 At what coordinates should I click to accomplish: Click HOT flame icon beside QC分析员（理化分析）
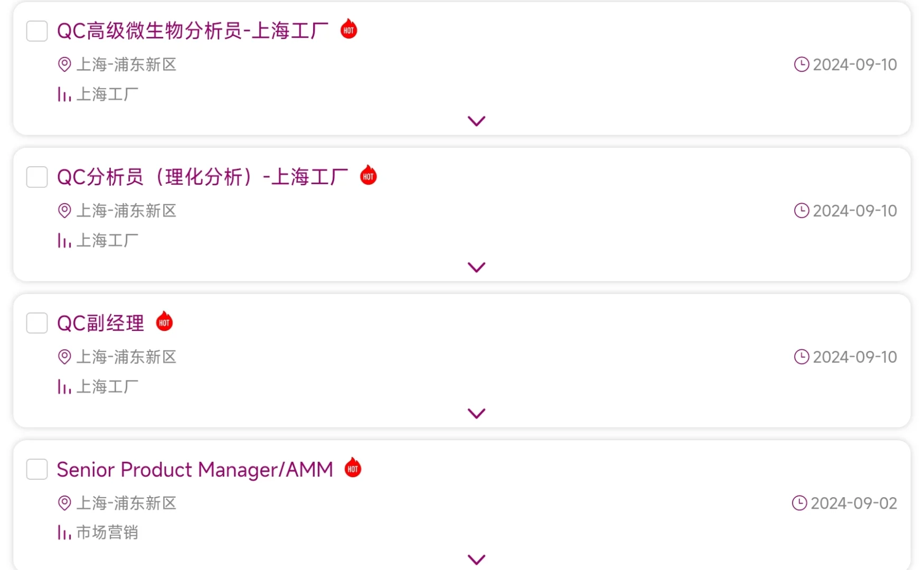[369, 175]
